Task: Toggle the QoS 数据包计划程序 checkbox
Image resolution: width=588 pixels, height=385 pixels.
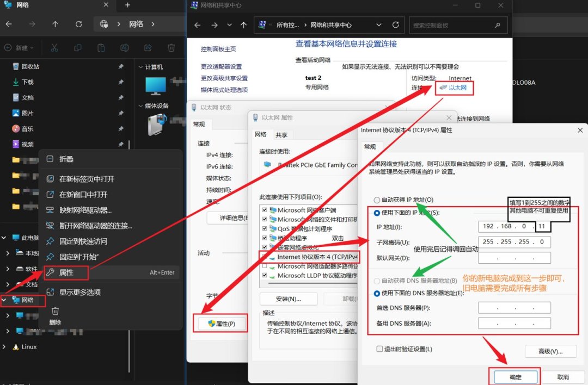Action: (265, 228)
